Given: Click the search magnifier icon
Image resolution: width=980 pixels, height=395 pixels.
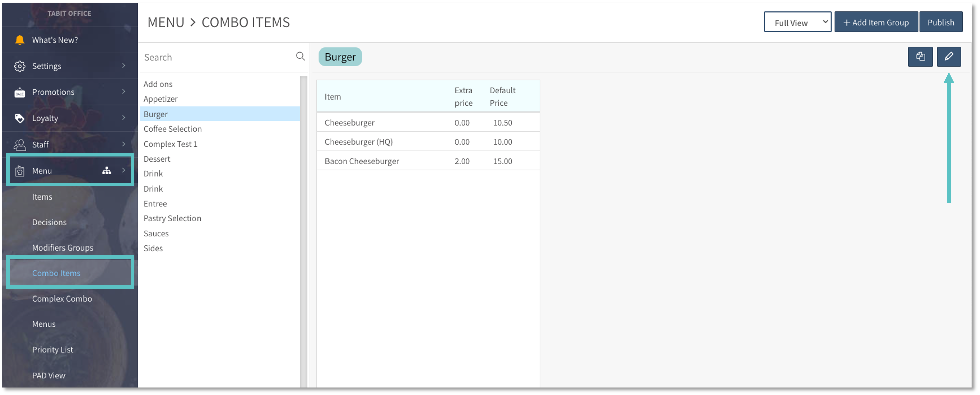Looking at the screenshot, I should click(300, 56).
